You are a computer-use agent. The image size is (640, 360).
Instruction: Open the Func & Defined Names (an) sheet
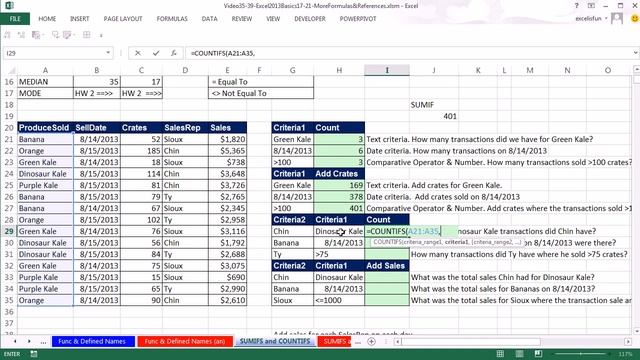[x=185, y=341]
